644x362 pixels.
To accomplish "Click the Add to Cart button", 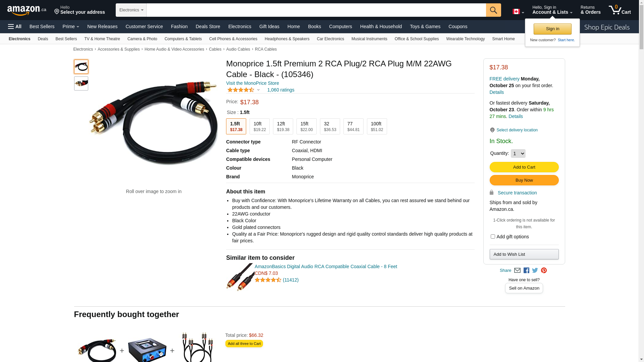I will 524,167.
